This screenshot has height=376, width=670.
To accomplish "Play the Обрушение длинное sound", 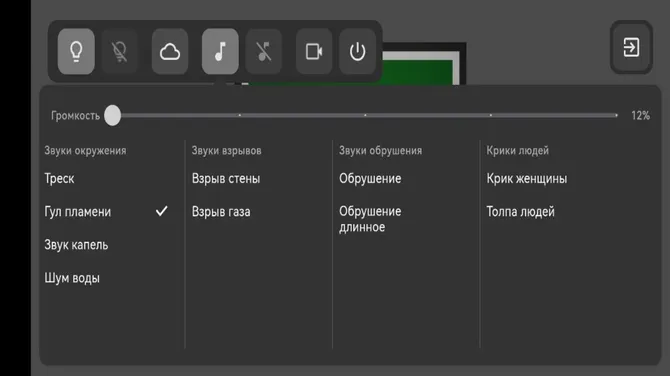I will pos(370,219).
